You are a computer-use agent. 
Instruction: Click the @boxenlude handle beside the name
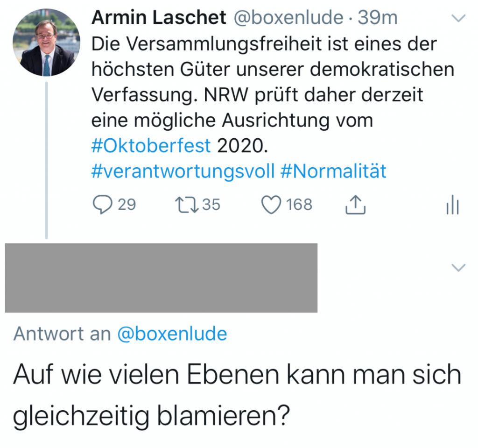click(288, 18)
